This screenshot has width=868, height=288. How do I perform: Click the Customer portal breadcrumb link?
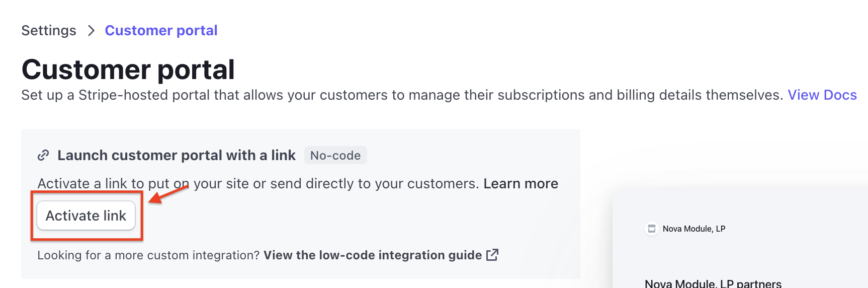coord(161,31)
